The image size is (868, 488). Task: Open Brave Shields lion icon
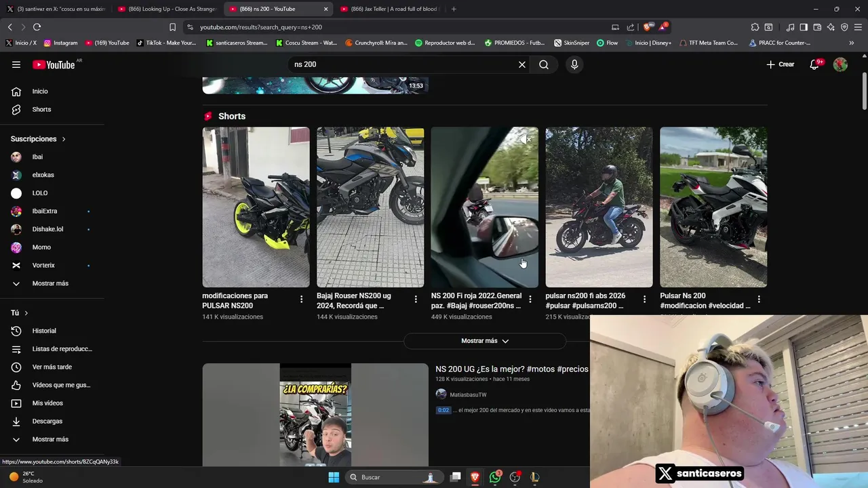647,27
